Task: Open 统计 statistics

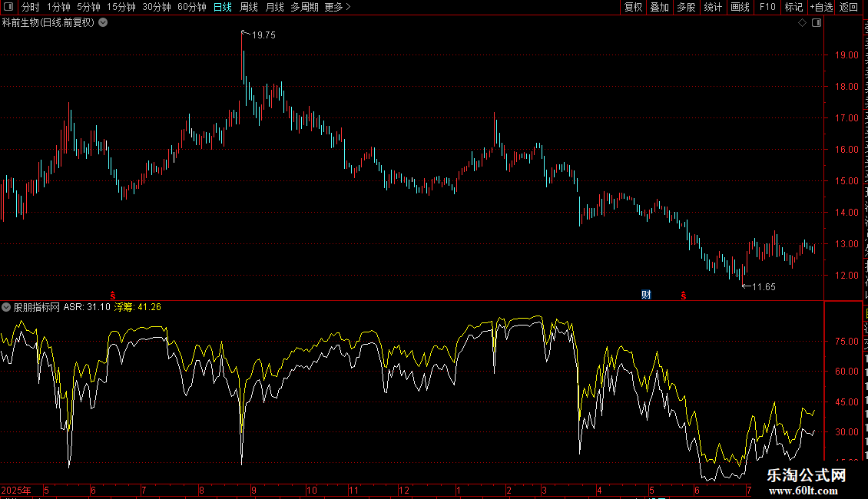Action: [713, 7]
